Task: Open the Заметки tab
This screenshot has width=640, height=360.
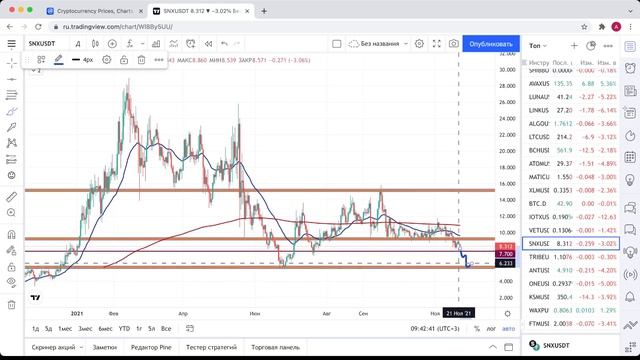Action: click(104, 347)
